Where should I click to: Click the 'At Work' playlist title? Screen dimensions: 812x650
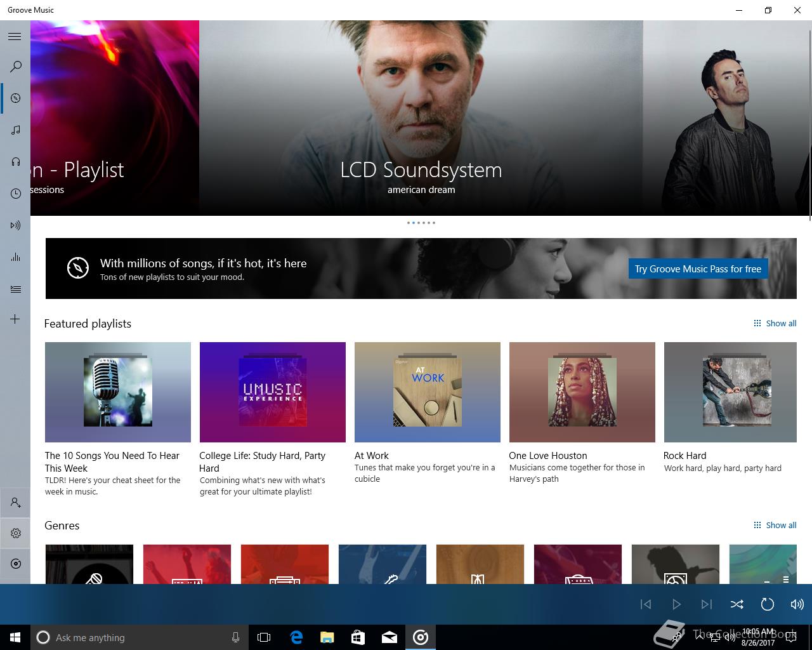click(x=372, y=455)
